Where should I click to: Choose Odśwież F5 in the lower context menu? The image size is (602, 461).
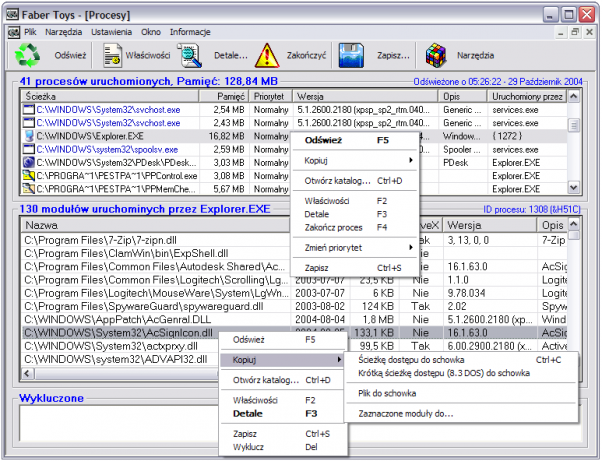point(283,340)
